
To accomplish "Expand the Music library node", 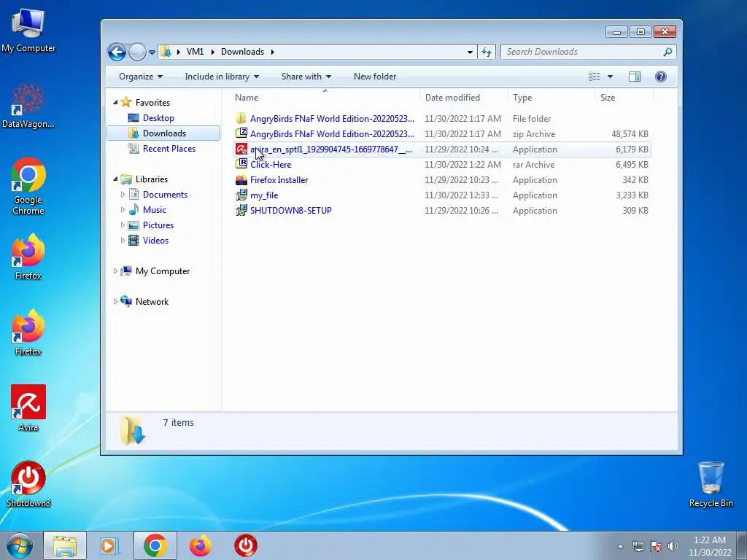I will [123, 209].
